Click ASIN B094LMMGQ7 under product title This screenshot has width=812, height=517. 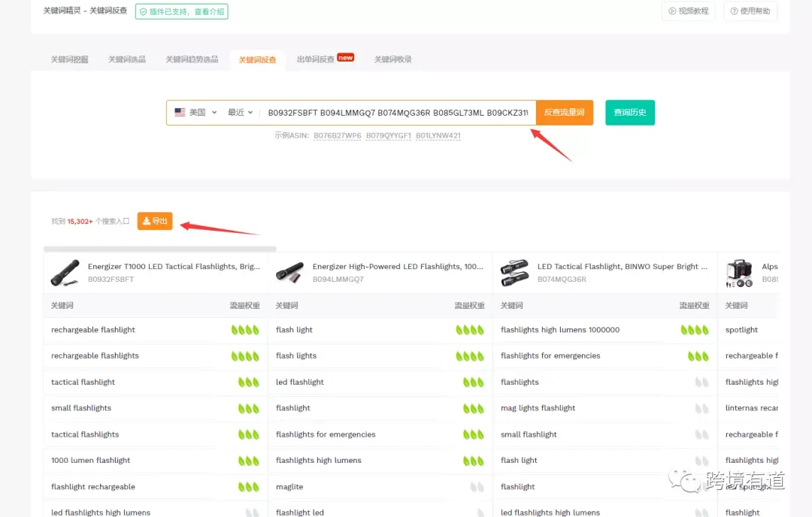click(338, 279)
